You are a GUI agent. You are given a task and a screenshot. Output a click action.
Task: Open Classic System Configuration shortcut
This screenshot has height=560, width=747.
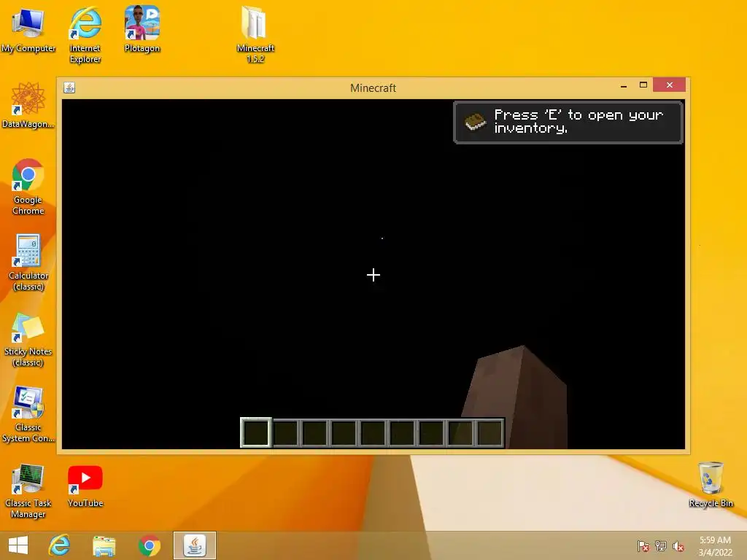[28, 414]
